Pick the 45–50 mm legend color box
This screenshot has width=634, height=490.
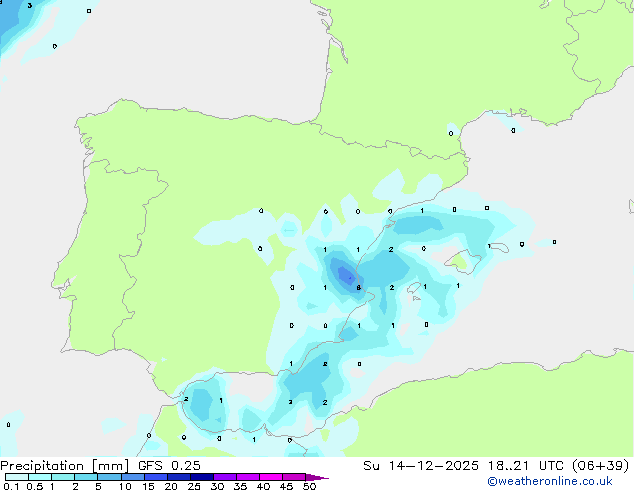click(x=294, y=477)
